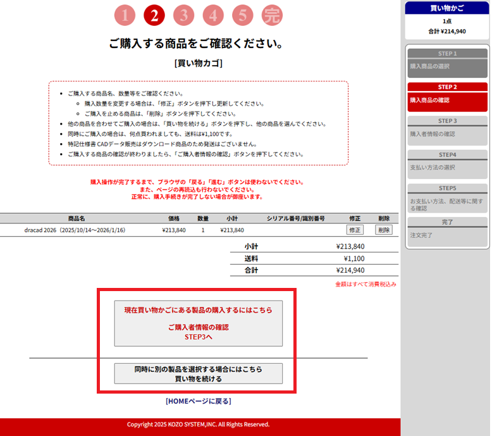Image resolution: width=504 pixels, height=436 pixels.
Task: Click the step 4 circle icon
Action: pyautogui.click(x=213, y=15)
